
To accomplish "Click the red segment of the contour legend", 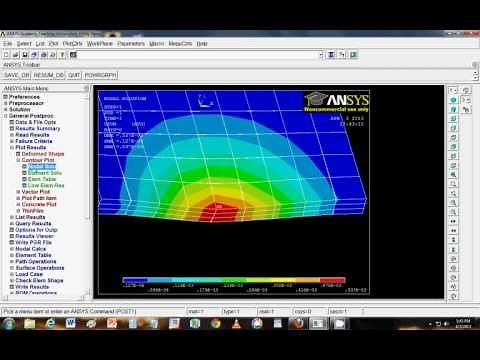I will tap(332, 280).
